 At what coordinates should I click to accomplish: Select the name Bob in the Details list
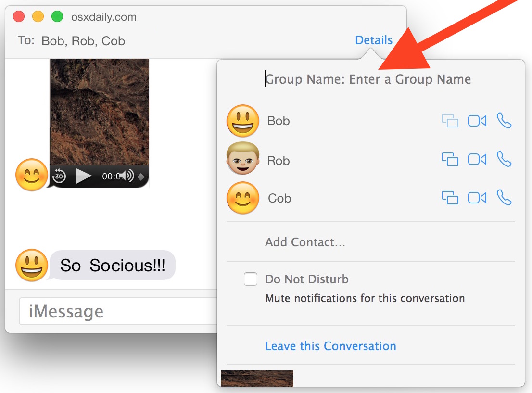278,121
